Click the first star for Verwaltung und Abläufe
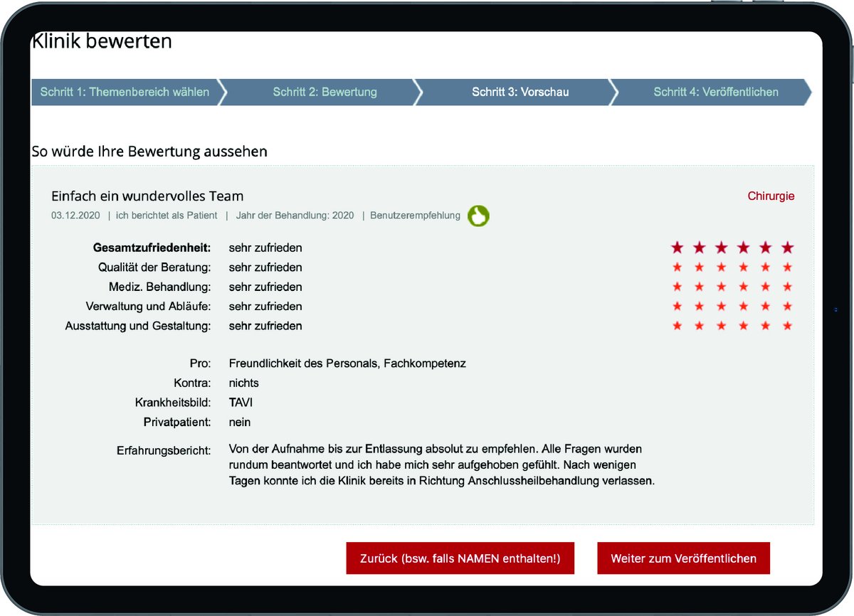Viewport: 854px width, 616px height. 677,307
